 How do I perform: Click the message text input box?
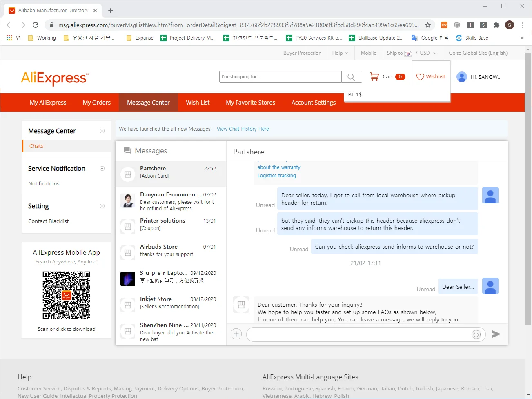pyautogui.click(x=358, y=334)
